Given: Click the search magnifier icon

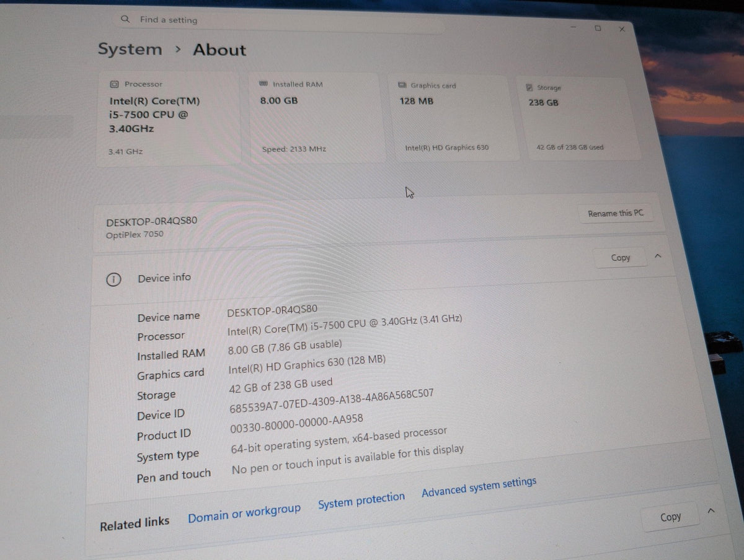Looking at the screenshot, I should pyautogui.click(x=125, y=19).
